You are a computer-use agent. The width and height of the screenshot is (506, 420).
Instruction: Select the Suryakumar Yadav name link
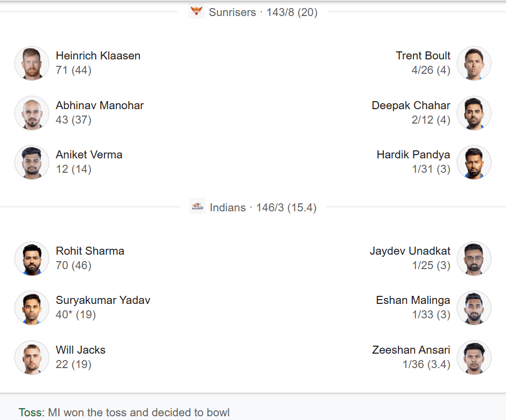tap(103, 300)
